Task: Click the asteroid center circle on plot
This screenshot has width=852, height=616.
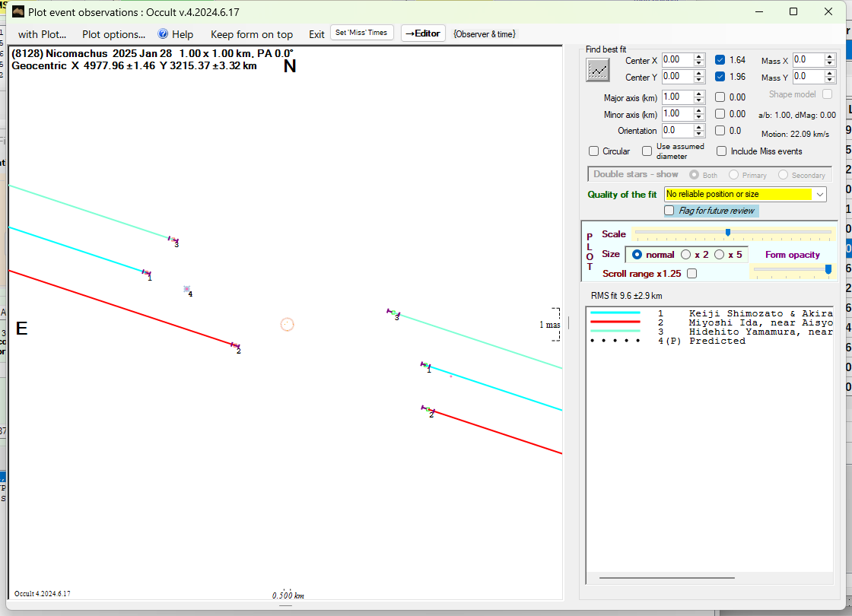Action: pyautogui.click(x=287, y=325)
